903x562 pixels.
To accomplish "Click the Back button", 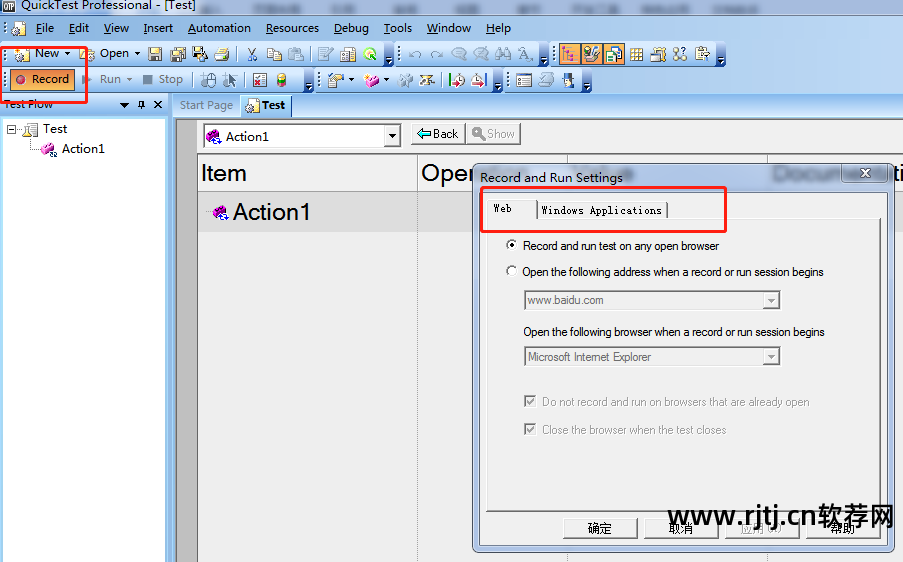I will click(x=438, y=134).
